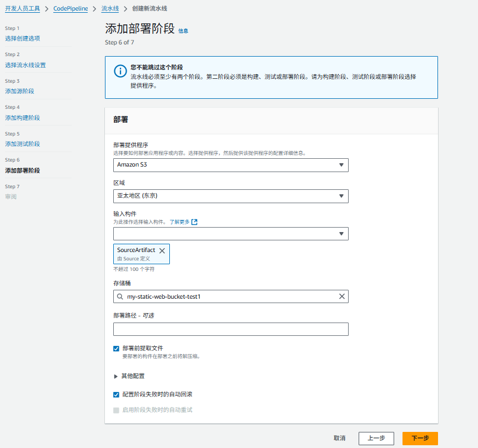
Task: Go to Step 3 添加源阶段
Action: pos(19,91)
